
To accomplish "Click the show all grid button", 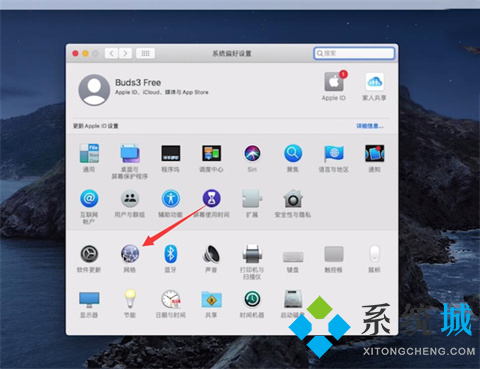I will pyautogui.click(x=145, y=53).
